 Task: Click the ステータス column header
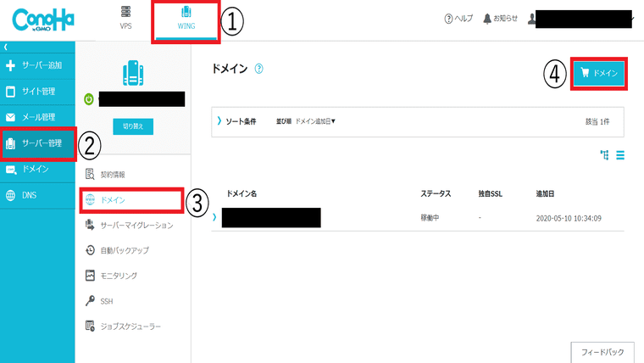[436, 193]
